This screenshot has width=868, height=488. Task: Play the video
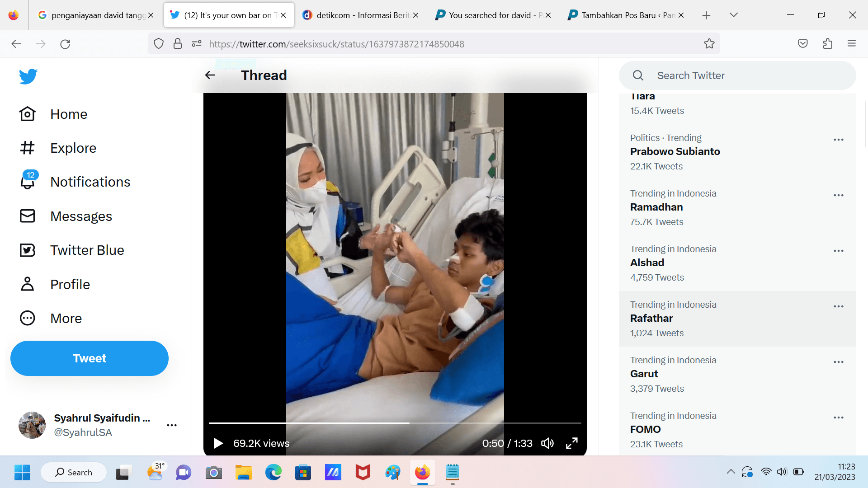(x=218, y=443)
